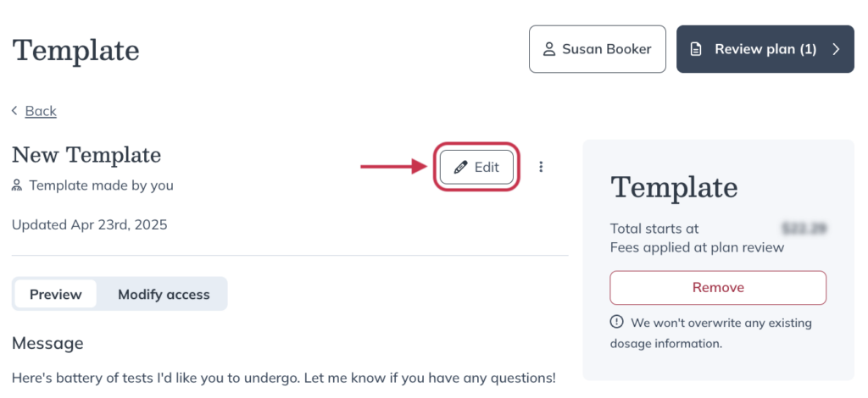Click the person icon beside Susan Booker
The height and width of the screenshot is (398, 868).
click(549, 49)
